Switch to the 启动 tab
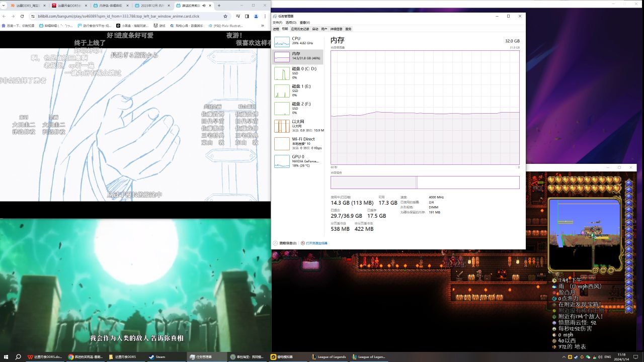This screenshot has width=644, height=362. click(315, 29)
